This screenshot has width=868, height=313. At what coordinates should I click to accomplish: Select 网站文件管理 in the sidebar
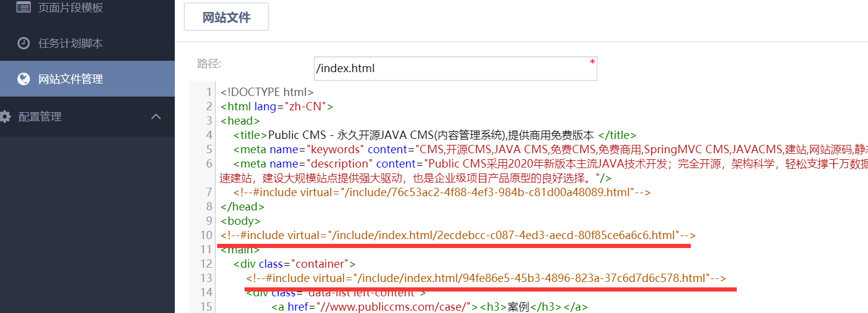coord(70,79)
